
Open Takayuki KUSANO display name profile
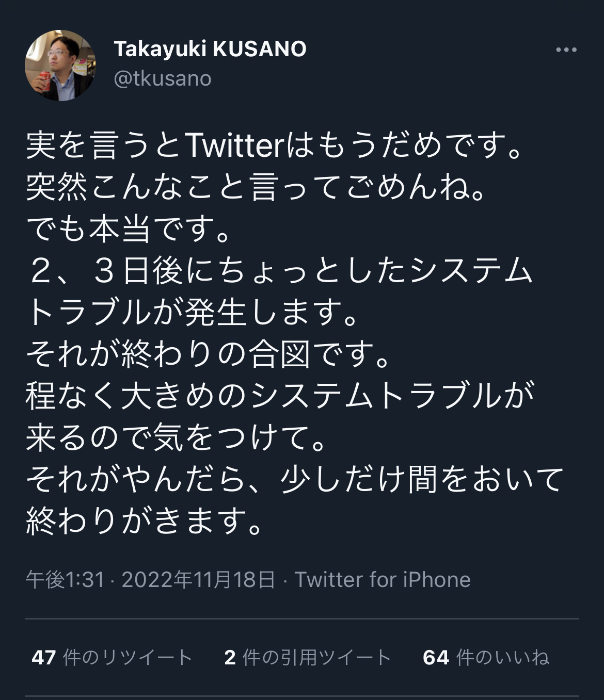click(x=210, y=49)
